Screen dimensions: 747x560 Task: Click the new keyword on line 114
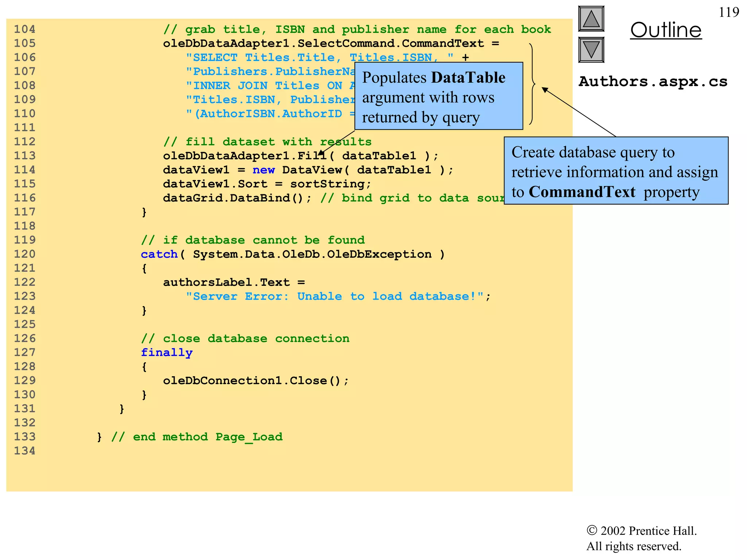[x=263, y=170]
